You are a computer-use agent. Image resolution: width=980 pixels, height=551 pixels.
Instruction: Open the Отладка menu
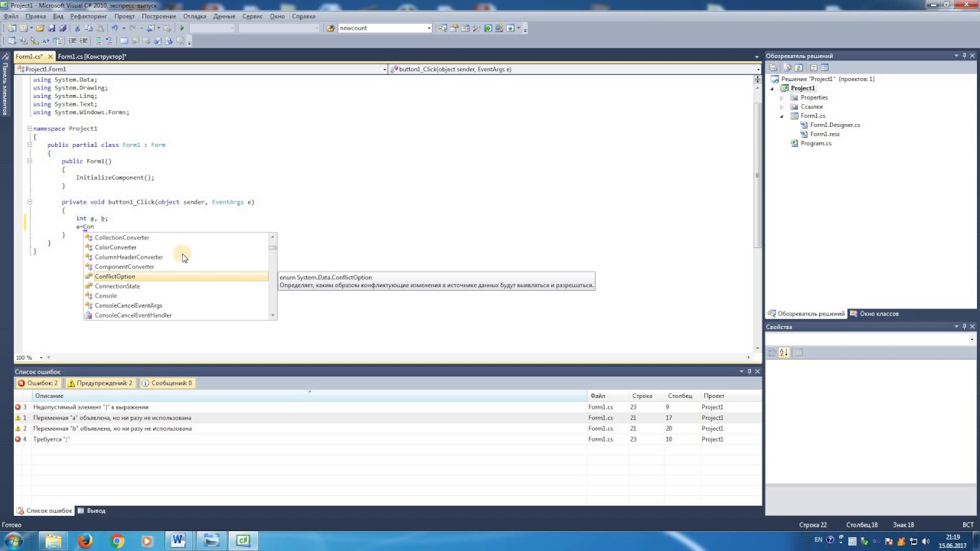(194, 16)
